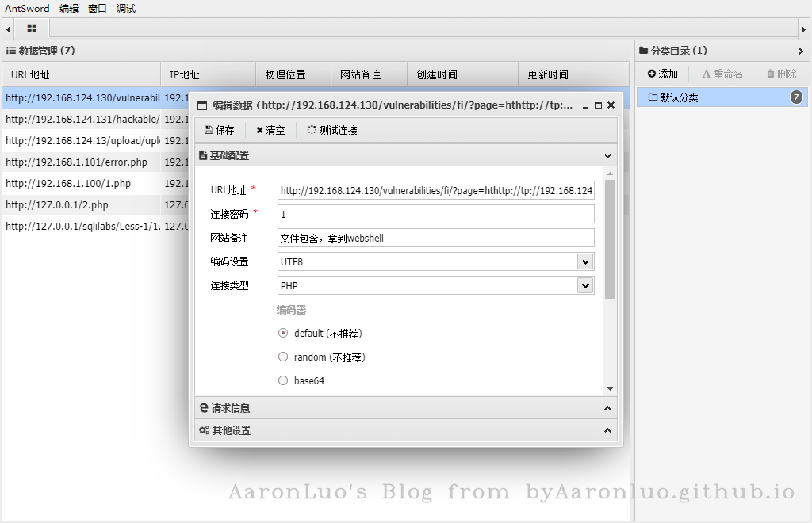Click the dialog vertical scrollbar thumb
812x523 pixels.
(610, 238)
